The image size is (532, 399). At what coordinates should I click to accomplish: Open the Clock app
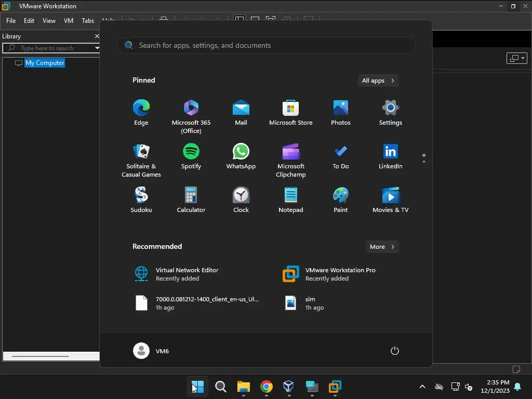click(x=241, y=200)
